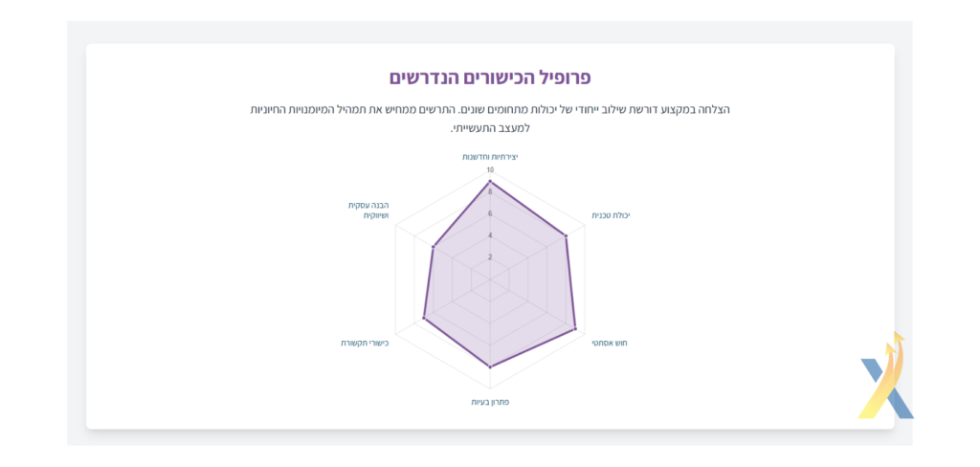Select the יכולת טכנית data point on the radar
This screenshot has width=980, height=467.
pyautogui.click(x=567, y=235)
